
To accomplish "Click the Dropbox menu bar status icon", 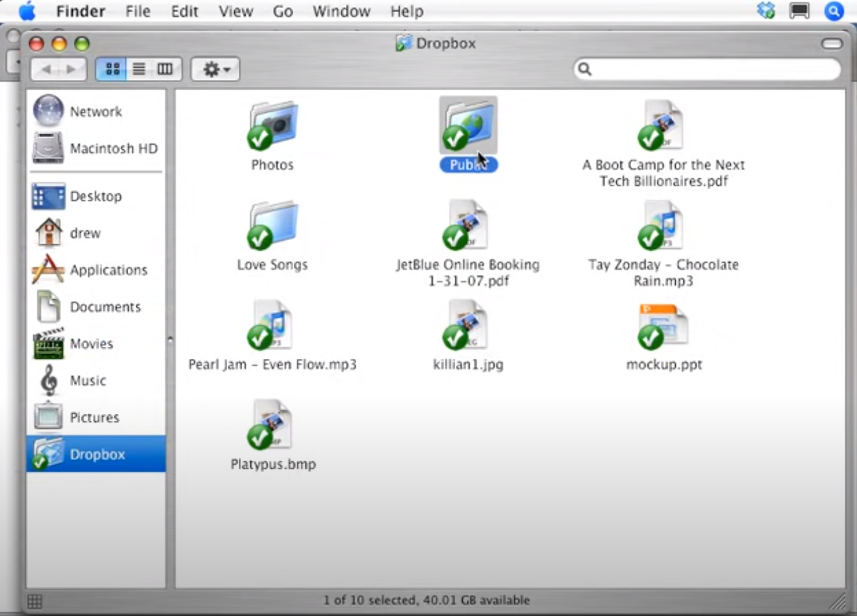I will click(766, 11).
